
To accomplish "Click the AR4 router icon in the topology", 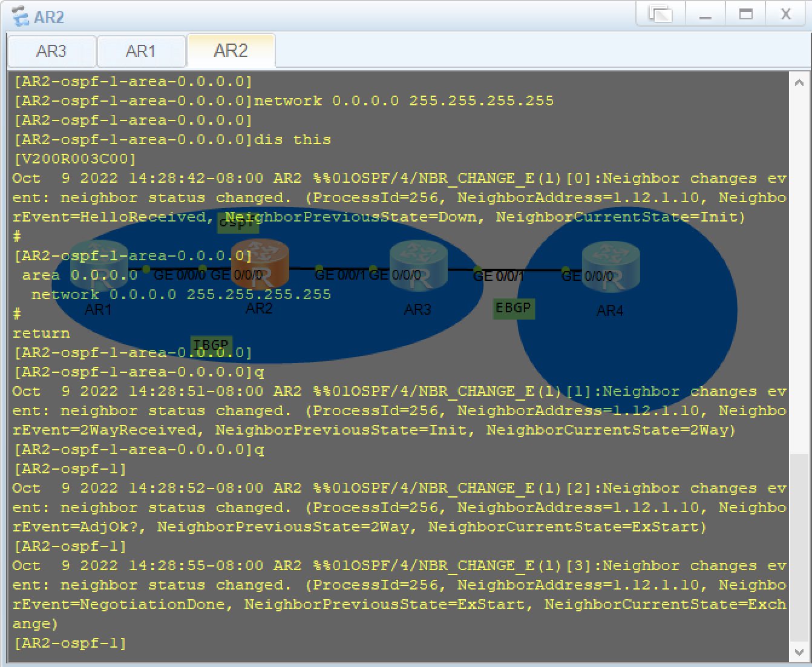I will pyautogui.click(x=611, y=266).
